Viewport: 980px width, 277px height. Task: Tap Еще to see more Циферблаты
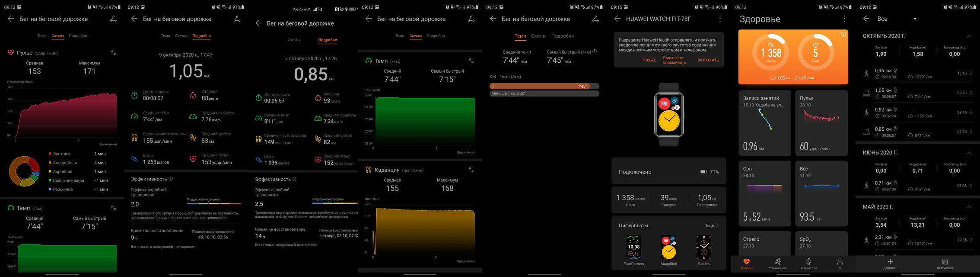coord(712,225)
